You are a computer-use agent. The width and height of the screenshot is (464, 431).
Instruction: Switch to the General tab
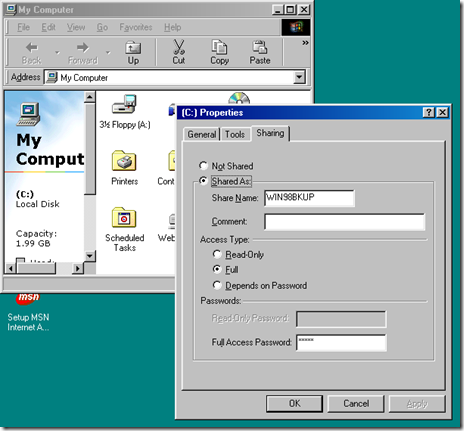(202, 134)
